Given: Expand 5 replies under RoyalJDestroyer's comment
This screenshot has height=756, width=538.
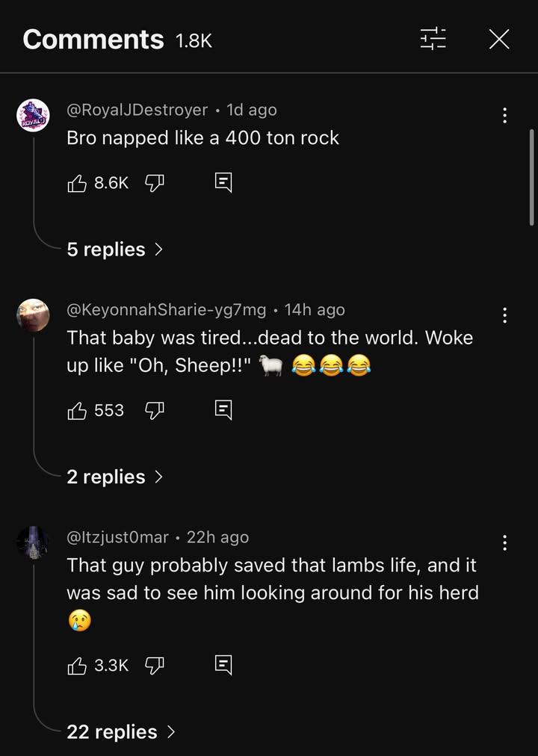Looking at the screenshot, I should 114,250.
